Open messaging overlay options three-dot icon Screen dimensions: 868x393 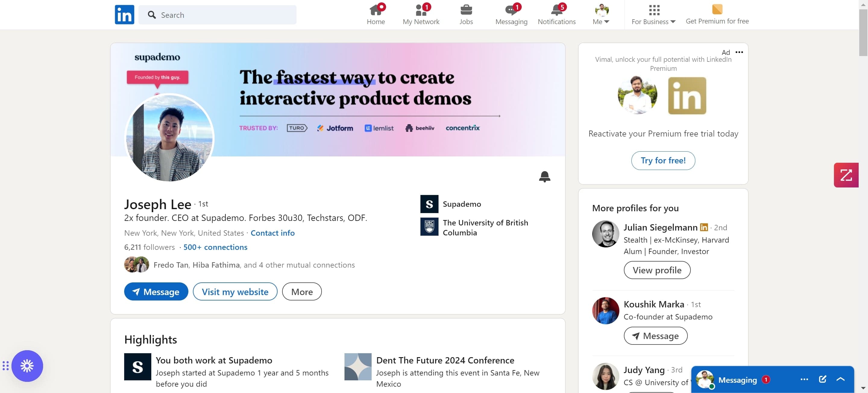(804, 379)
